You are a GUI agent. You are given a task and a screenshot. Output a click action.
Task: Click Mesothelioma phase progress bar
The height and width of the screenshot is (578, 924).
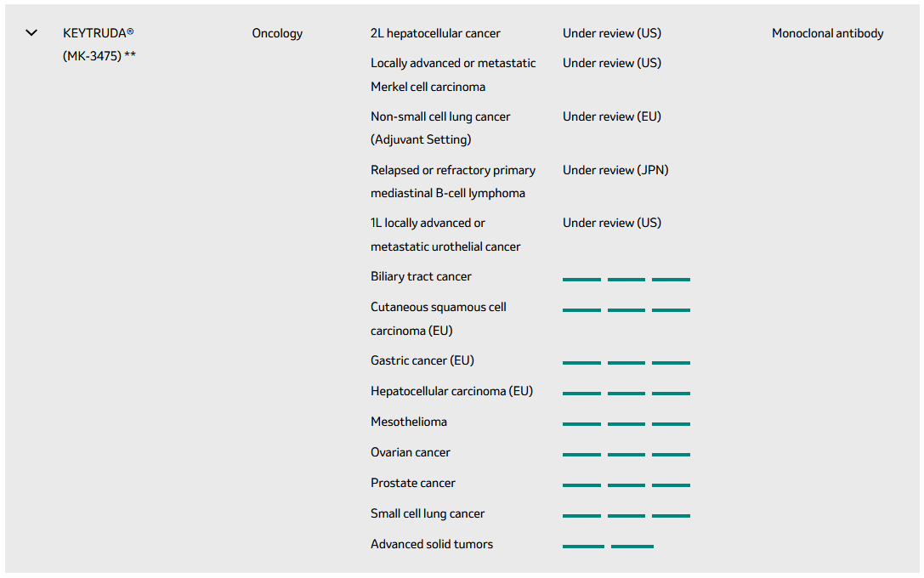click(x=626, y=424)
